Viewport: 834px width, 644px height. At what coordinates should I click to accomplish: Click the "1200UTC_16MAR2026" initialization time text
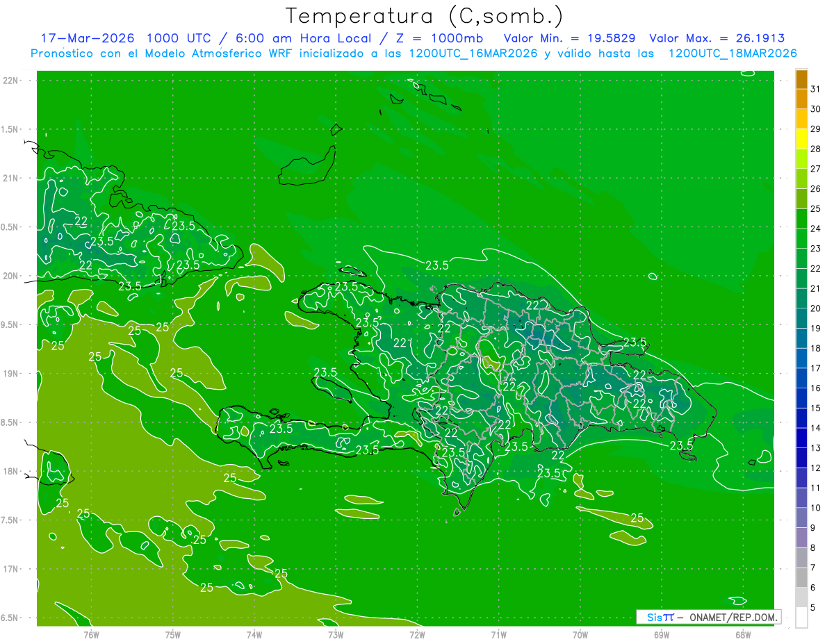(x=473, y=53)
